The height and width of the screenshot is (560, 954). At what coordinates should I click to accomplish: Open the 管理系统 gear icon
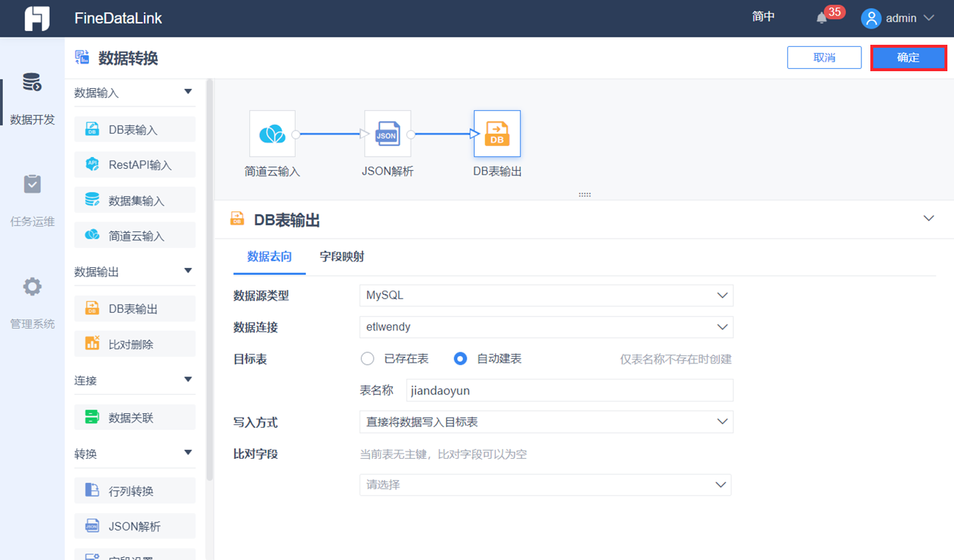pos(32,286)
